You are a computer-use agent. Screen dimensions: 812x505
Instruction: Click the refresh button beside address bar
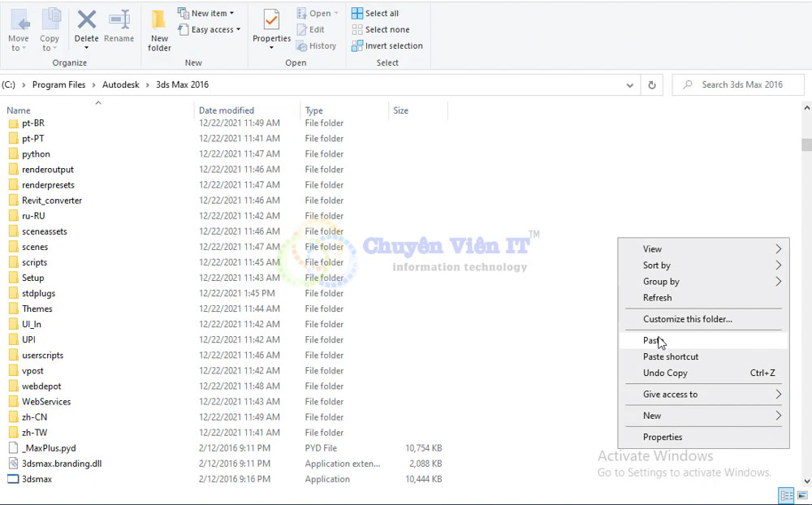[x=651, y=84]
